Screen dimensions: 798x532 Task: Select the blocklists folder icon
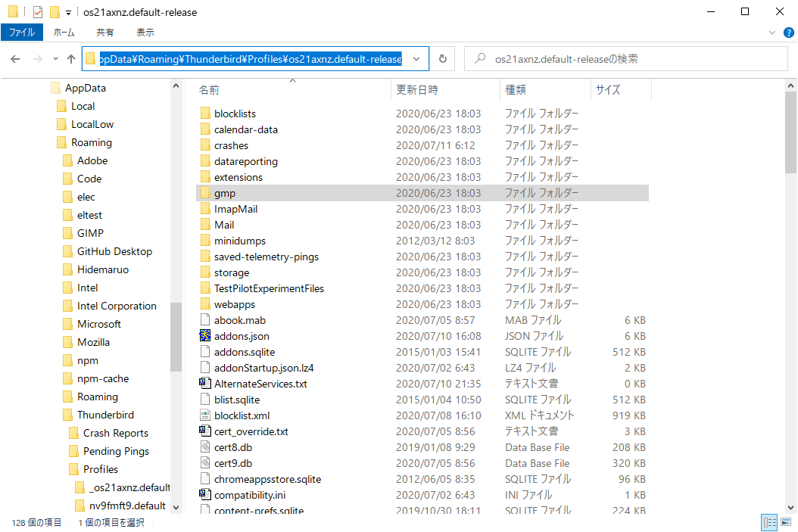point(205,113)
